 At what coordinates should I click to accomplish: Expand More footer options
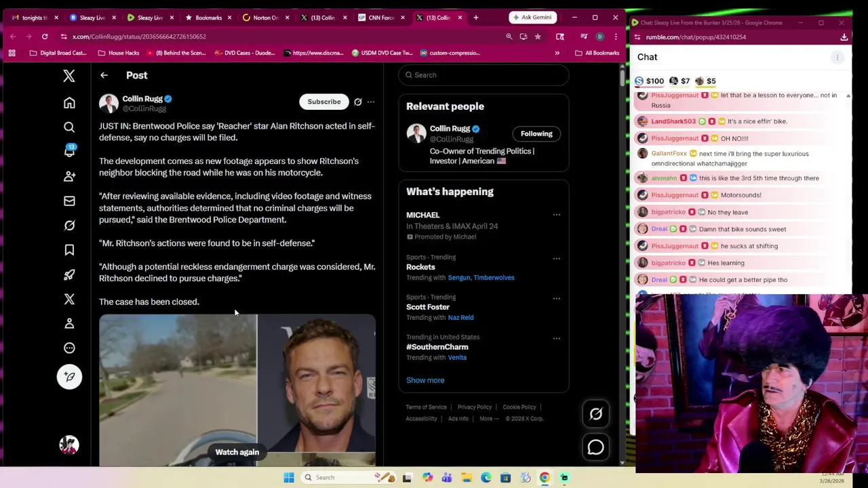[x=489, y=419]
